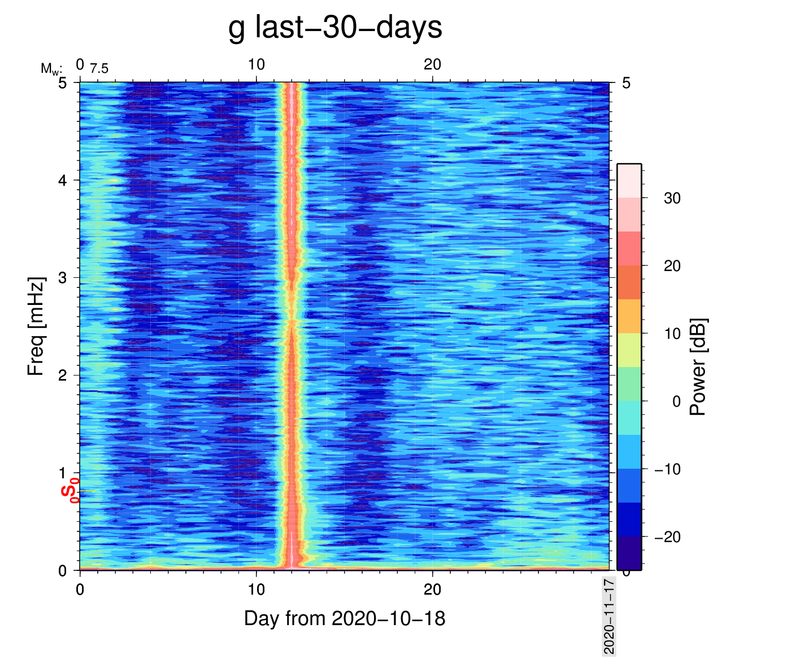Click the 4 mHz tick label on left axis

click(x=62, y=181)
